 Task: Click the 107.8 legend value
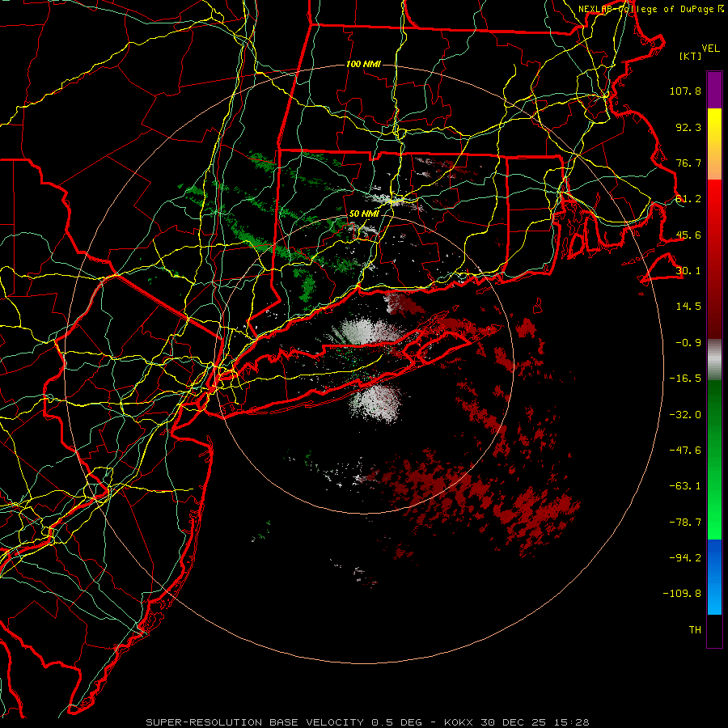coord(685,91)
